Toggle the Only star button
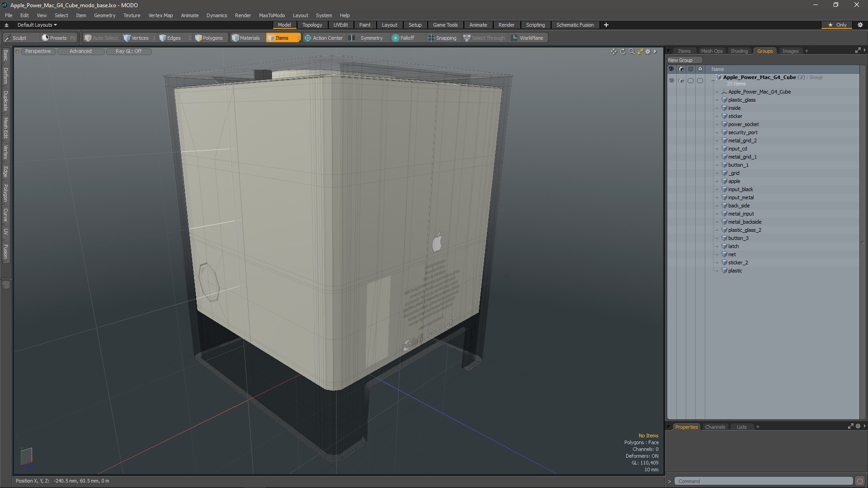This screenshot has width=868, height=488. [837, 25]
